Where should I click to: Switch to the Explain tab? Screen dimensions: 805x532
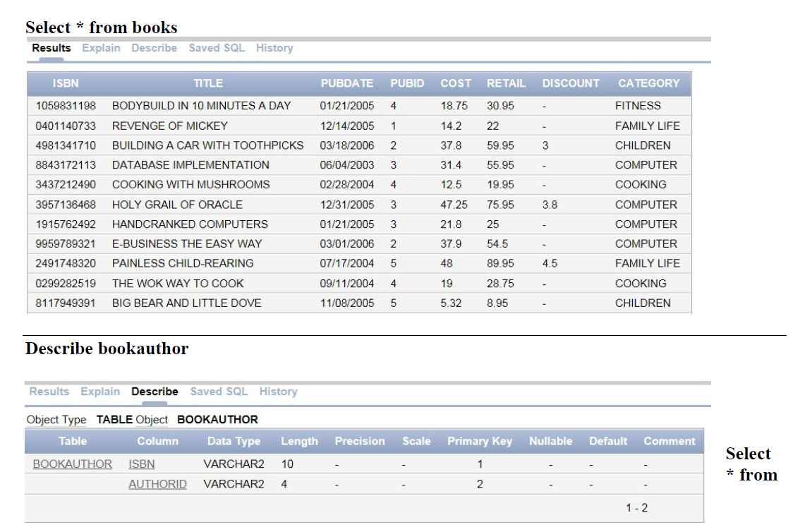100,47
